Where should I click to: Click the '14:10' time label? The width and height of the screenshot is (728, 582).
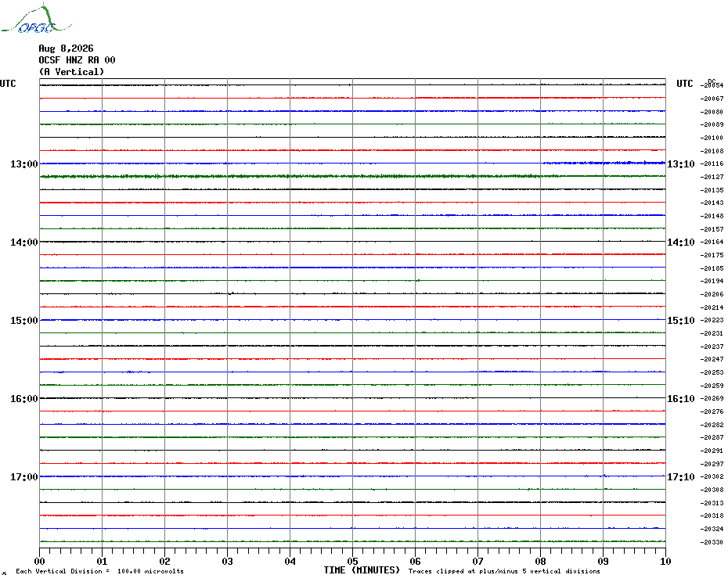[681, 242]
